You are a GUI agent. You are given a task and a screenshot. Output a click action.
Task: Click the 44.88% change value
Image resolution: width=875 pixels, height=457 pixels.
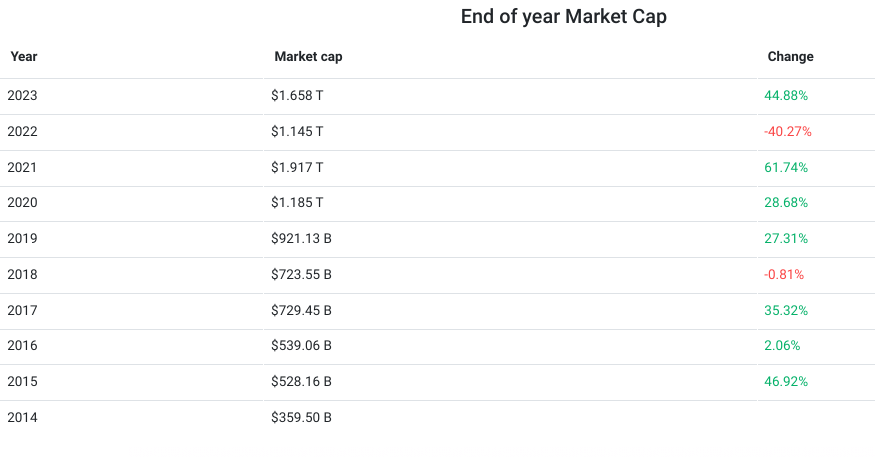(x=786, y=96)
